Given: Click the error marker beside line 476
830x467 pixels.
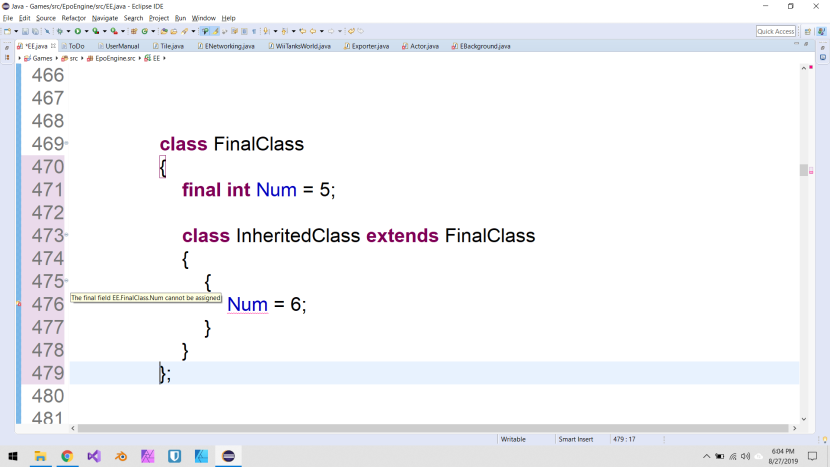Looking at the screenshot, I should [18, 304].
